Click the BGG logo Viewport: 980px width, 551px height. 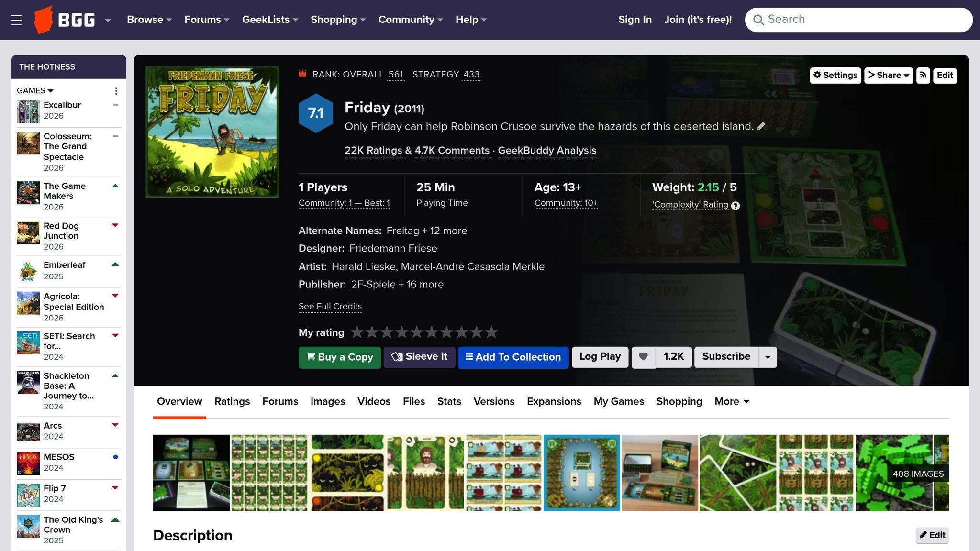[x=65, y=20]
